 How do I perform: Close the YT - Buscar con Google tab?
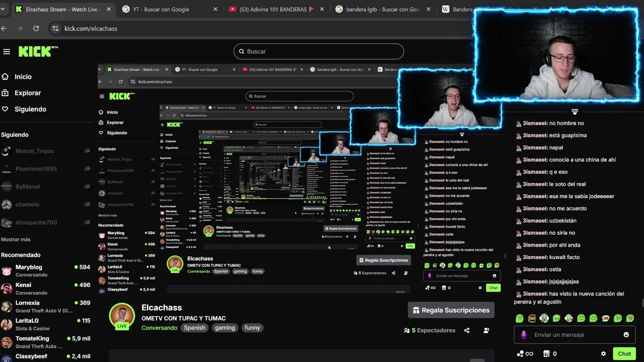[x=215, y=9]
